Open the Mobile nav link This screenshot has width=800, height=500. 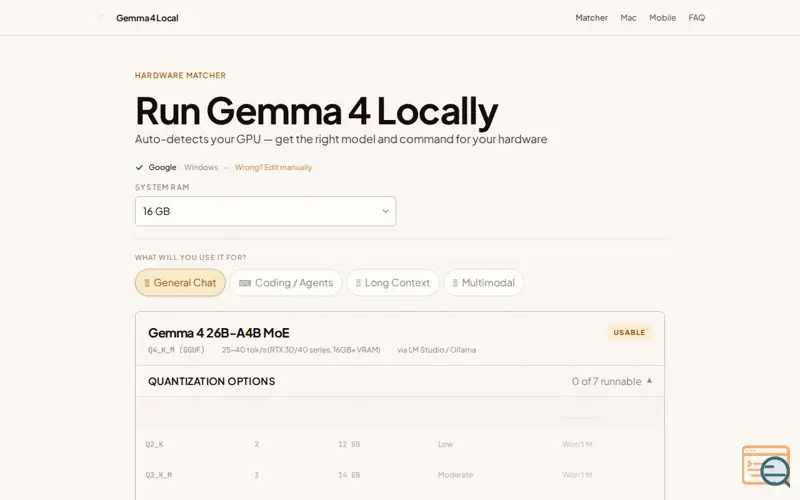(x=662, y=17)
